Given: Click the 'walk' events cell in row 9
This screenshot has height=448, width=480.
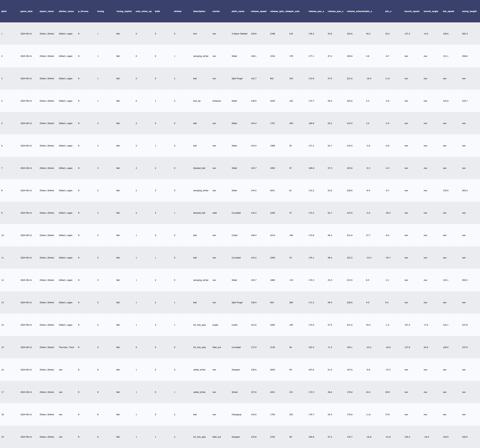Looking at the screenshot, I should 215,213.
